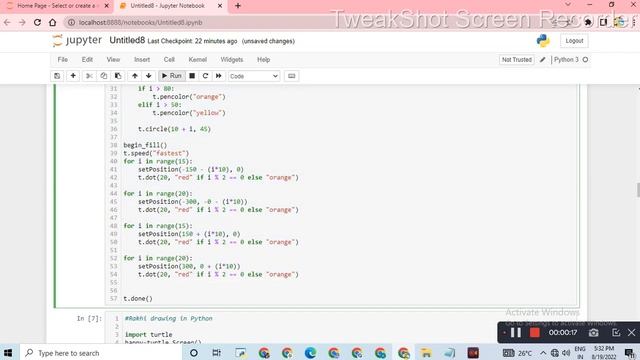Click the save and checkpoint icon
The width and height of the screenshot is (640, 360).
57,76
